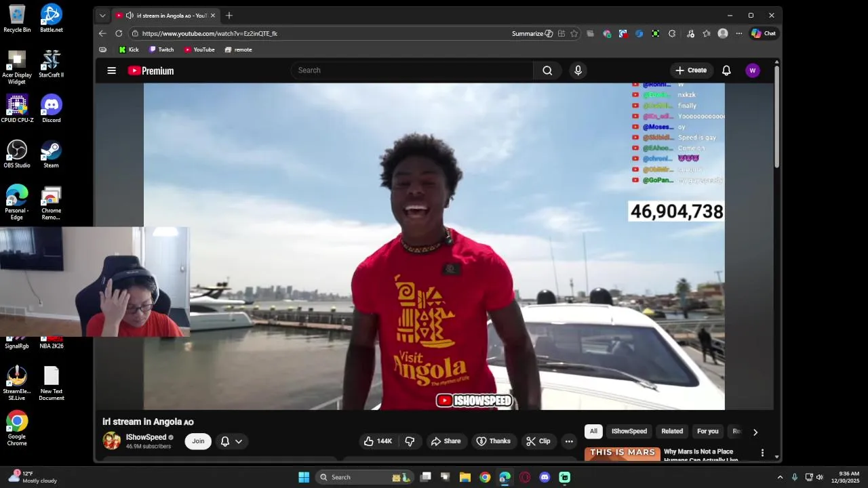Image resolution: width=868 pixels, height=488 pixels.
Task: Open Discord desktop shortcut
Action: 52,108
